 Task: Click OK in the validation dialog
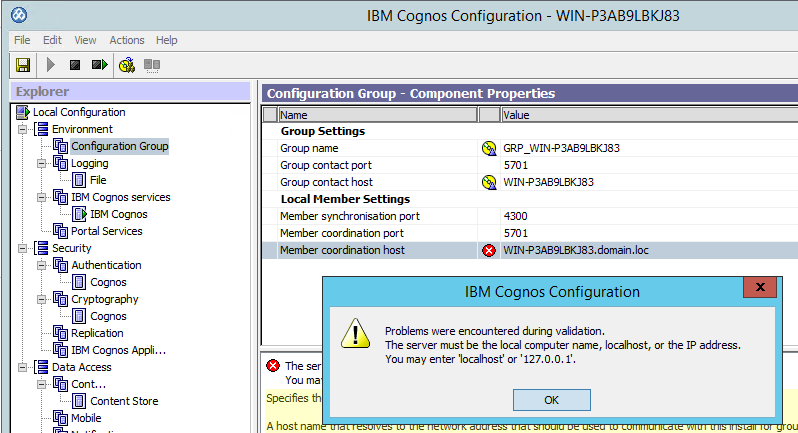coord(552,400)
